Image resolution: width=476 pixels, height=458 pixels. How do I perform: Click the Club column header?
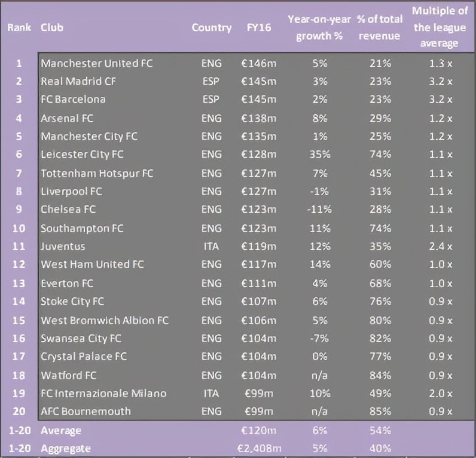(52, 28)
